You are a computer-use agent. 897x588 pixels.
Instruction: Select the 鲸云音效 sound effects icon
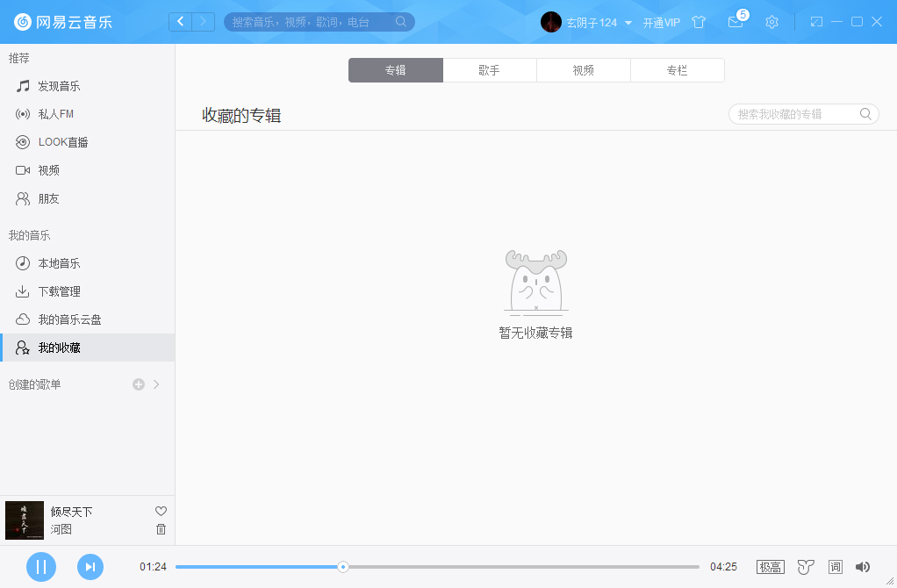[805, 567]
